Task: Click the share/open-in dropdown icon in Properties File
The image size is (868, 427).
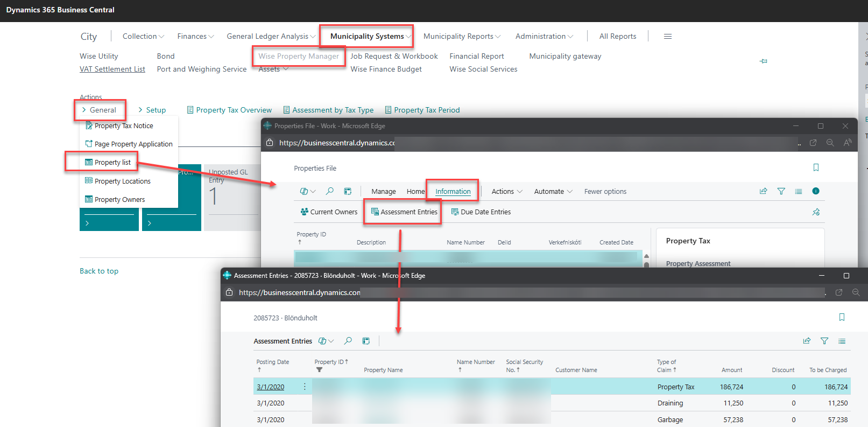Action: click(308, 191)
